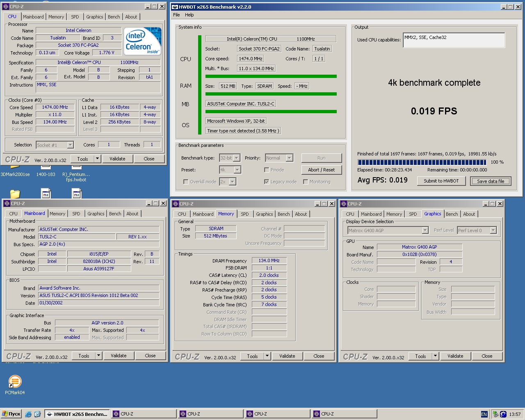Expand Tools arrow in the CPU-Z Graphics window
The width and height of the screenshot is (525, 420).
click(x=435, y=356)
